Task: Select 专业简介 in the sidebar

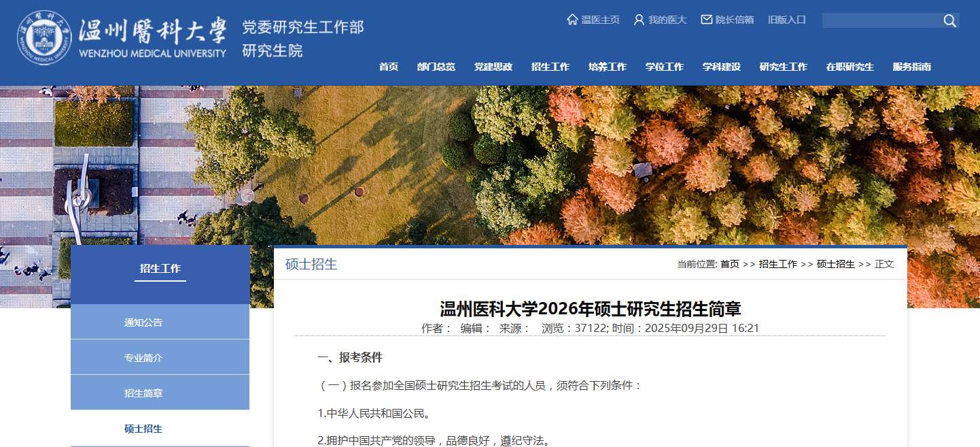Action: tap(160, 357)
